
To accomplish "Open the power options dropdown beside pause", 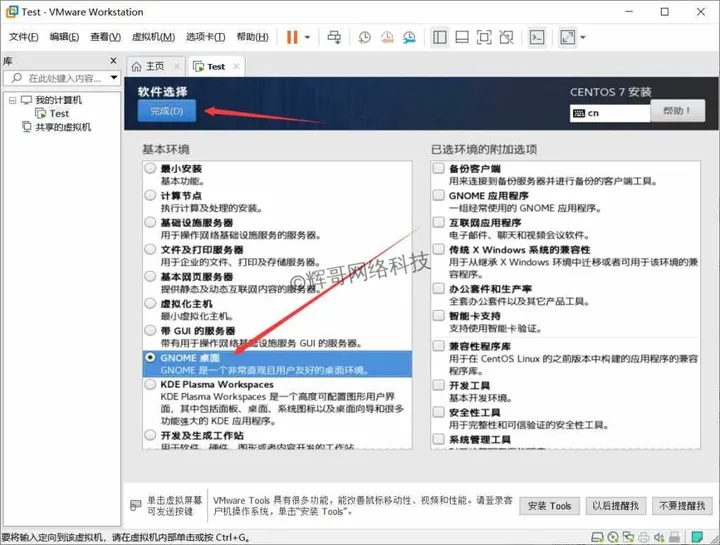I will point(307,37).
